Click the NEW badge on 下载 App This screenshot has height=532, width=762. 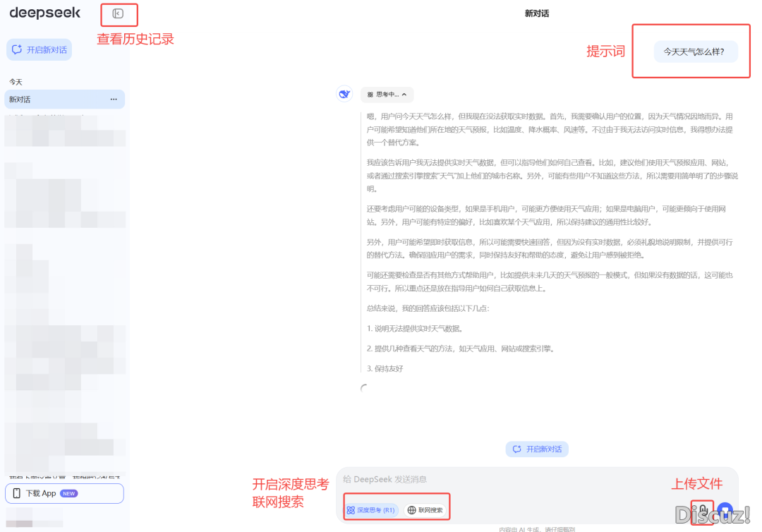pos(69,493)
